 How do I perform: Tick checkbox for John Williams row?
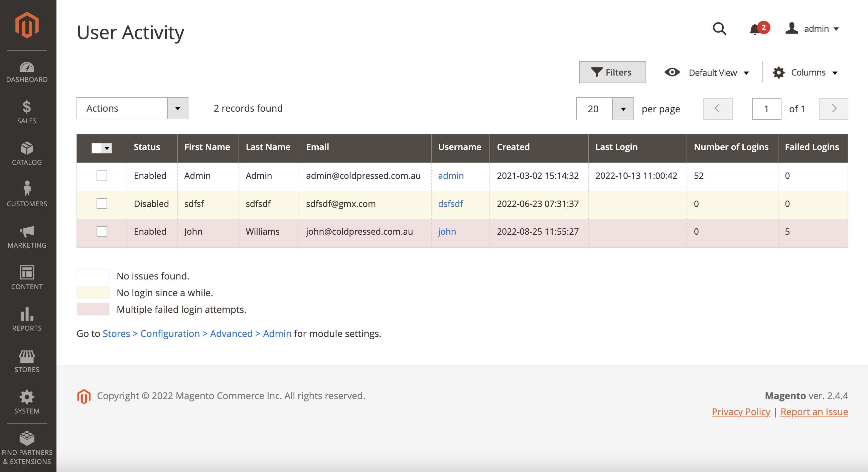coord(102,232)
